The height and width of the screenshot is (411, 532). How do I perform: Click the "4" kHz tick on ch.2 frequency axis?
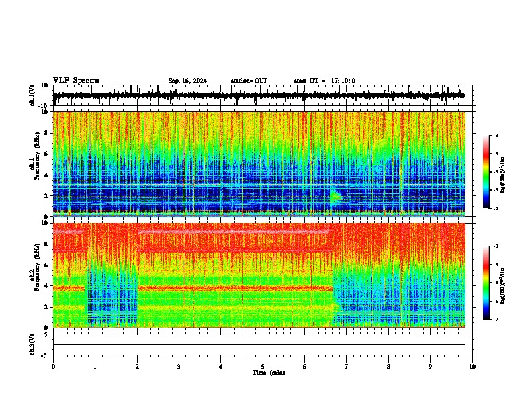46,286
